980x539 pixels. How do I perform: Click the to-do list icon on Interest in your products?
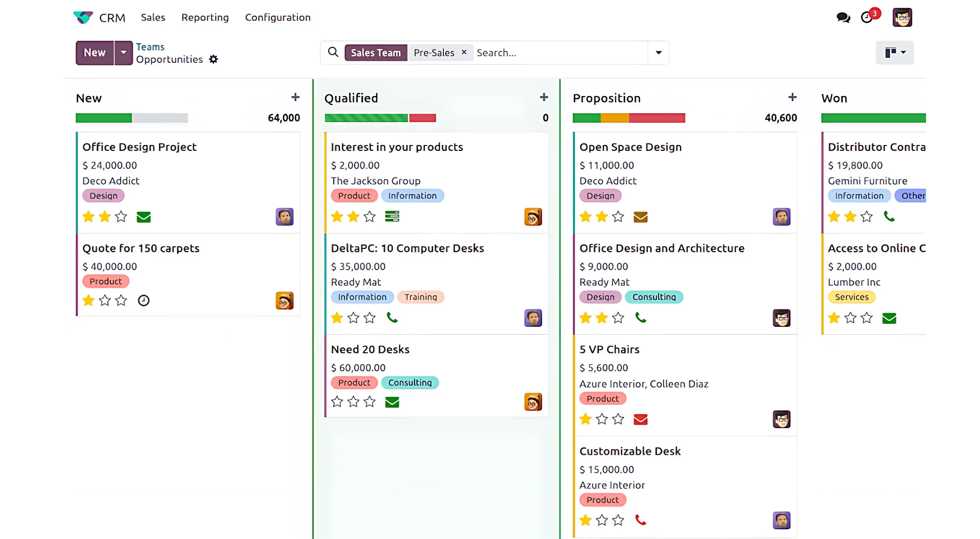pyautogui.click(x=392, y=217)
